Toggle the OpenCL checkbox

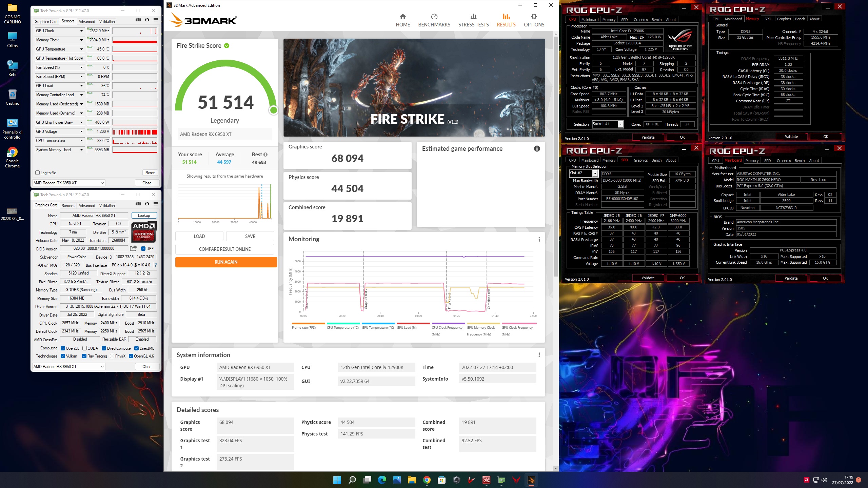click(x=63, y=348)
